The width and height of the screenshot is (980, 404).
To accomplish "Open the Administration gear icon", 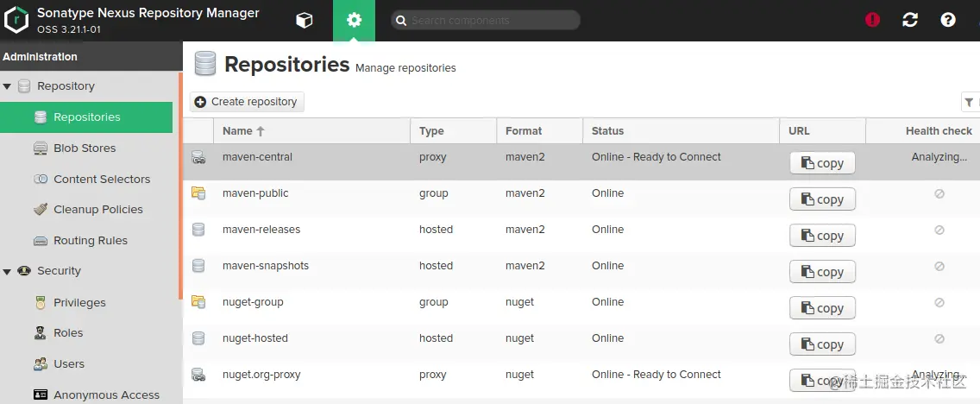I will tap(354, 21).
